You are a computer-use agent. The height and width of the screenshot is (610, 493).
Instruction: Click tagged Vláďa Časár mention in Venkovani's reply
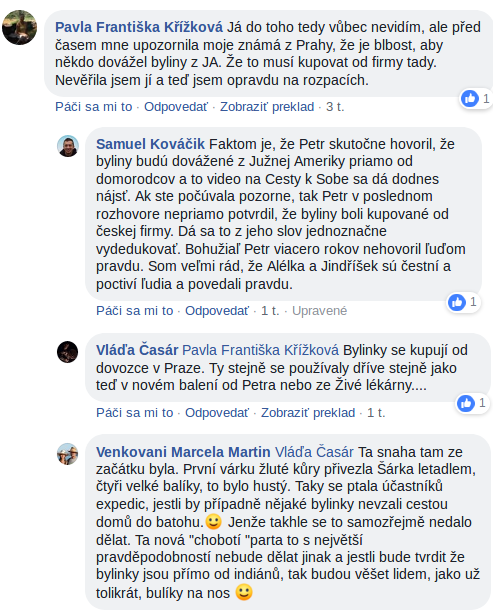[314, 452]
